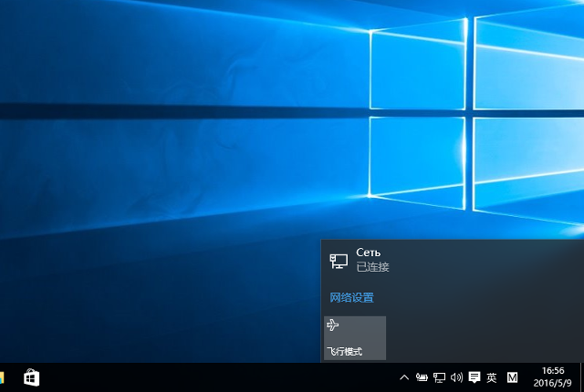Screen dimensions: 584x392
Task: Open the volume speaker tray icon
Action: pyautogui.click(x=456, y=377)
